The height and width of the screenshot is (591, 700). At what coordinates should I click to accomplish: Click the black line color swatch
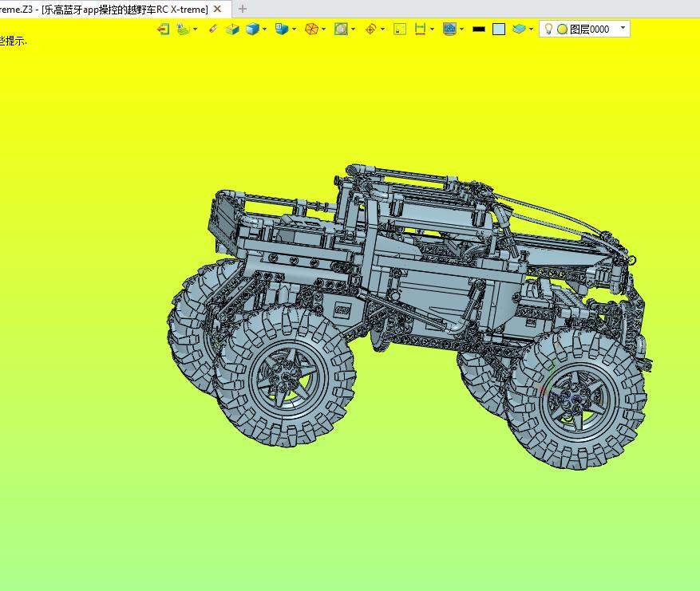coord(479,30)
